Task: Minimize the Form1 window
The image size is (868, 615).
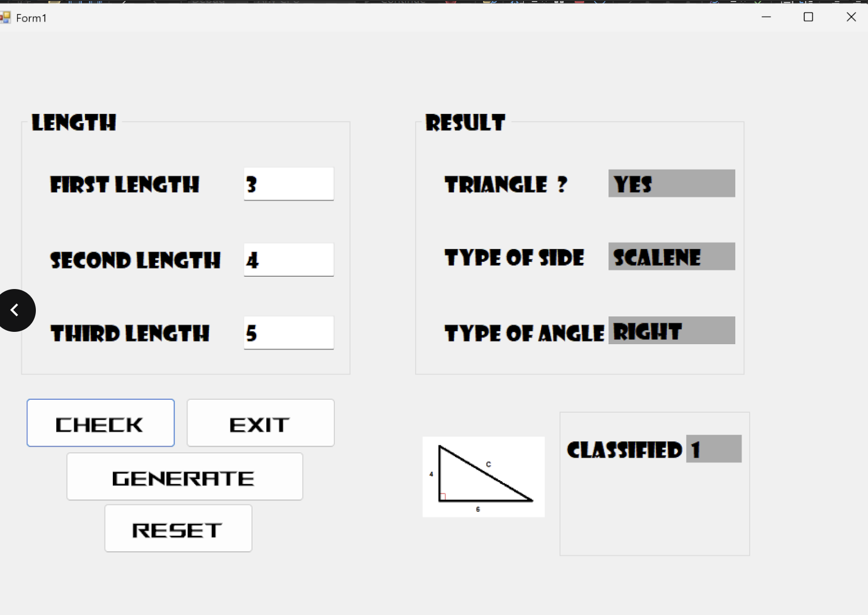Action: pyautogui.click(x=766, y=17)
